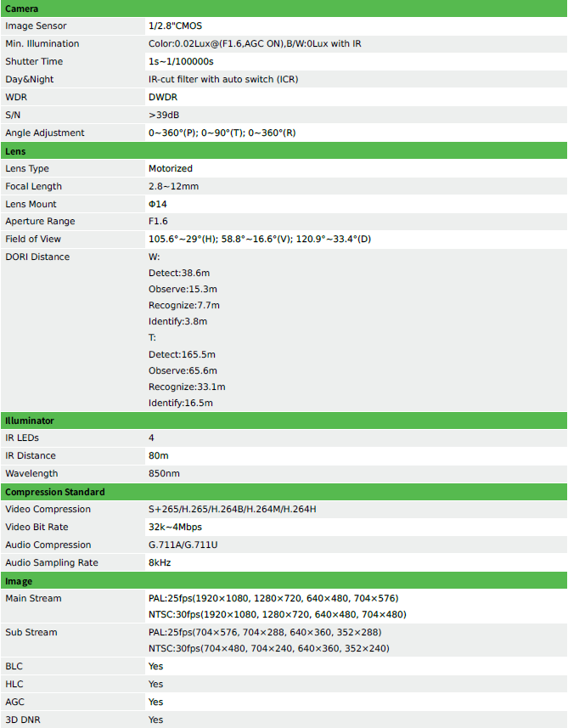
Task: Select the Image Sensor row label
Action: tap(36, 26)
